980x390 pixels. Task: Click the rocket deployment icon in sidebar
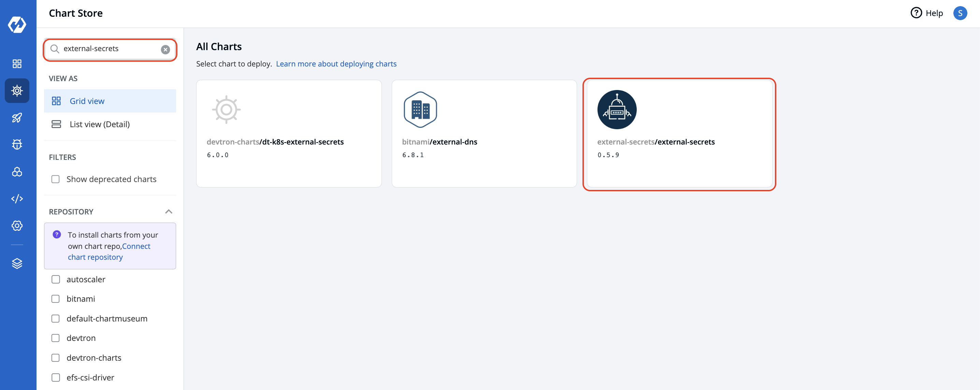pyautogui.click(x=17, y=118)
